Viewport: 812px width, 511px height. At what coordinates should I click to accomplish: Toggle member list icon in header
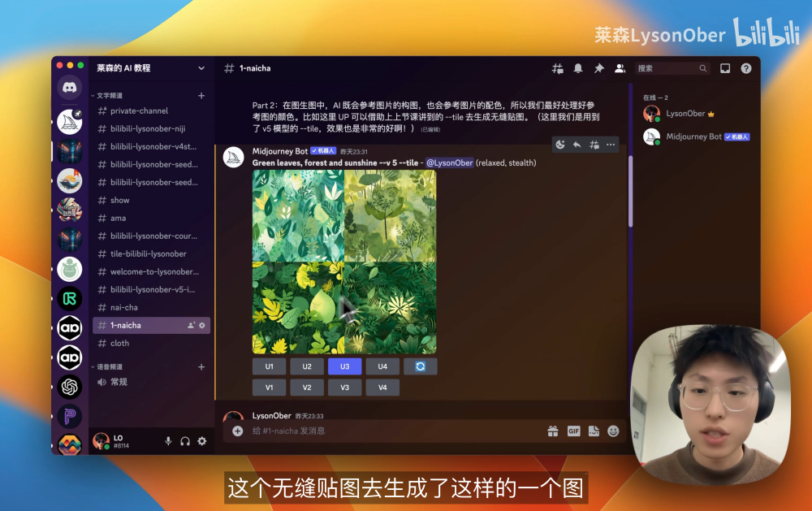click(620, 68)
